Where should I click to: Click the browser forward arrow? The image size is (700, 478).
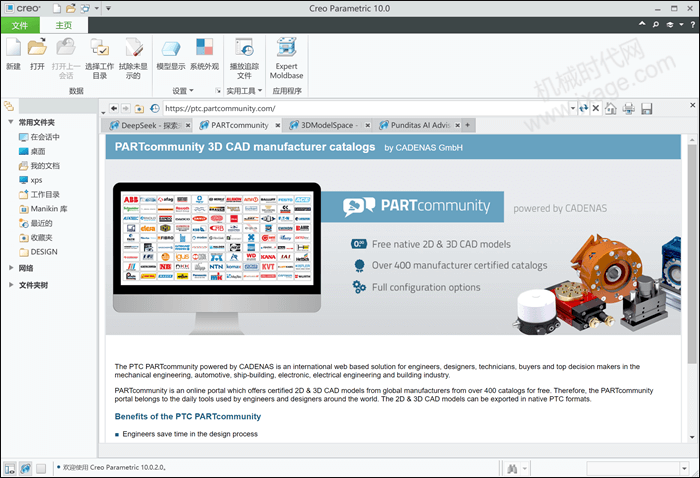(x=126, y=108)
